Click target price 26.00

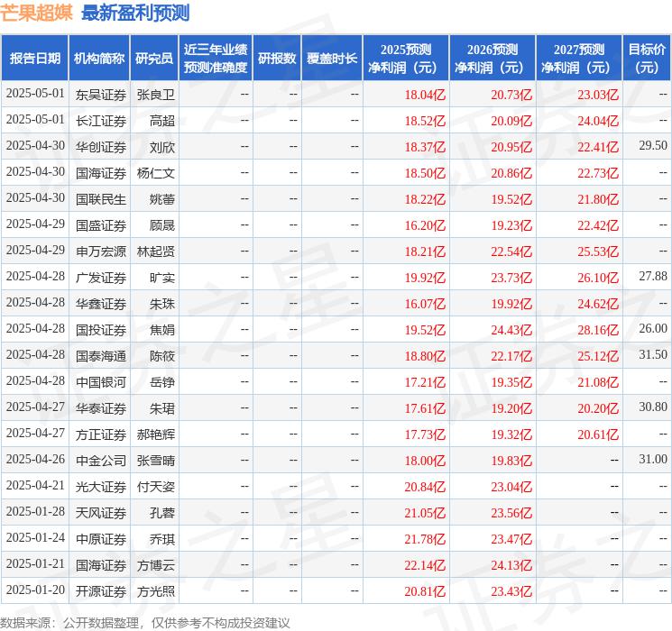tap(653, 328)
